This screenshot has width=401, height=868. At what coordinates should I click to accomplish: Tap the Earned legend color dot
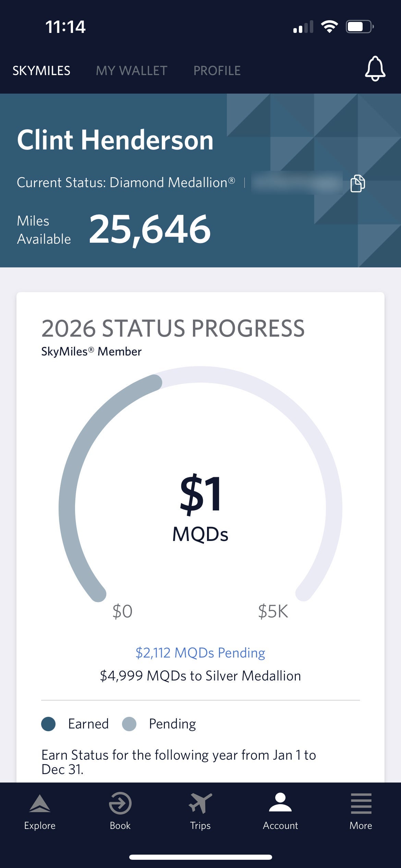coord(48,724)
